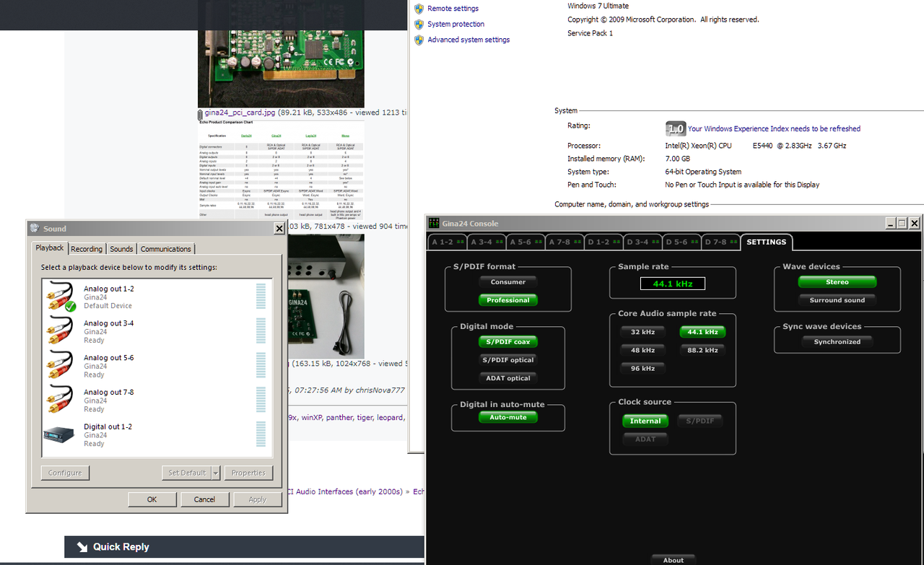The image size is (924, 565).
Task: Click the Gina24 Console title icon
Action: point(433,223)
